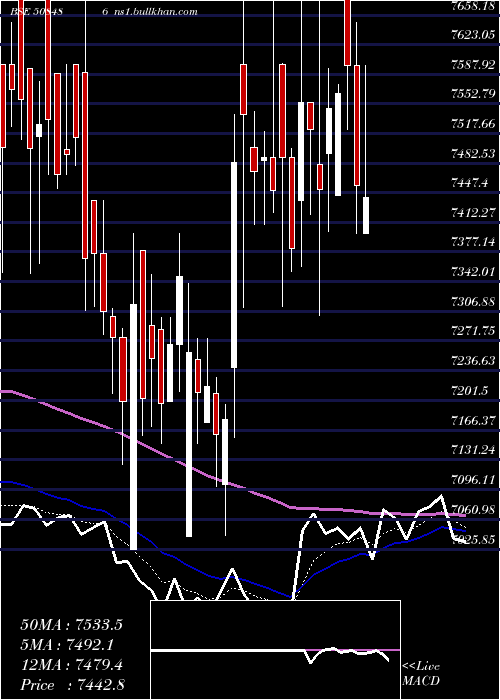Click the 7060.98 price axis label
The image size is (500, 700).
tap(474, 509)
